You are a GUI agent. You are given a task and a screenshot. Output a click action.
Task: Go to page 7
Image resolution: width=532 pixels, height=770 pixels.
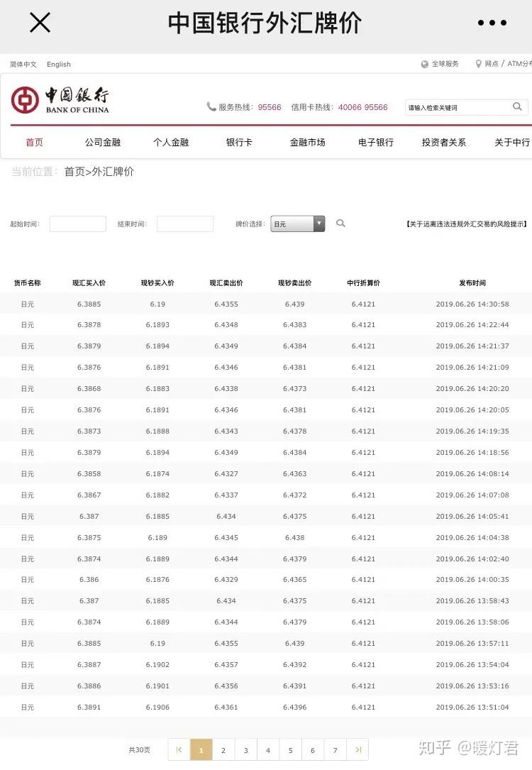coord(336,750)
